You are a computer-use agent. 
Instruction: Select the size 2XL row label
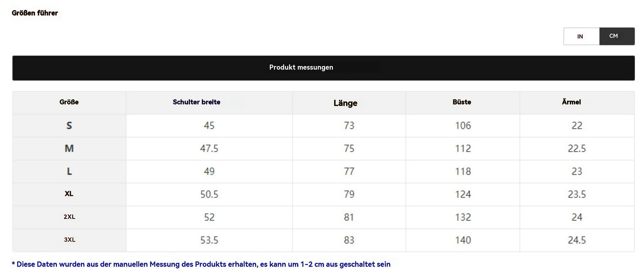point(69,217)
